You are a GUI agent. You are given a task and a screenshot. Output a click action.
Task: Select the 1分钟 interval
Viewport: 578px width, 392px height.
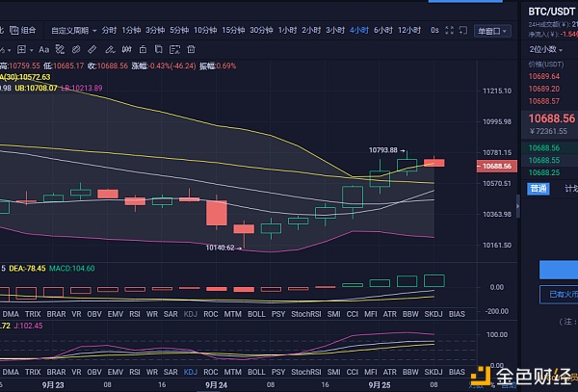click(x=131, y=30)
